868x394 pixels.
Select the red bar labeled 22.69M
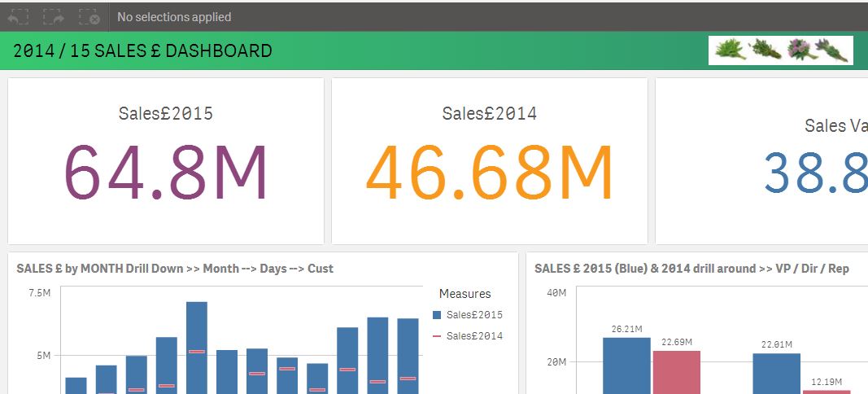pos(676,371)
